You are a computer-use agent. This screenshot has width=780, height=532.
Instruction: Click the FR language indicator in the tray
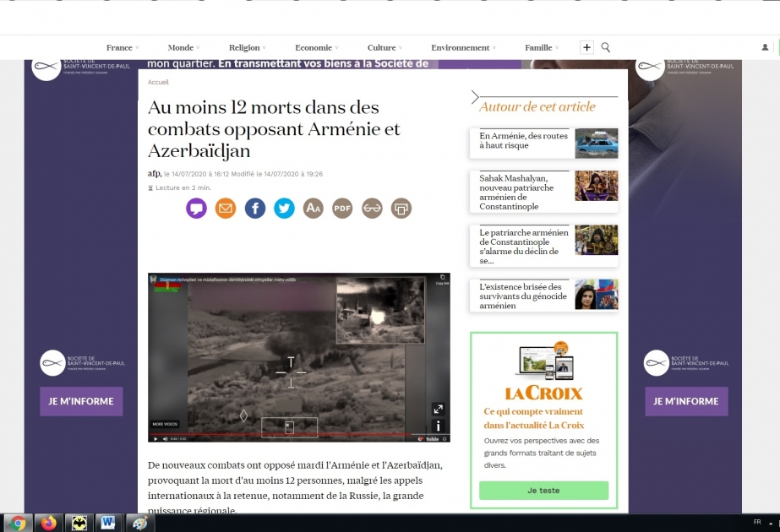coord(757,522)
